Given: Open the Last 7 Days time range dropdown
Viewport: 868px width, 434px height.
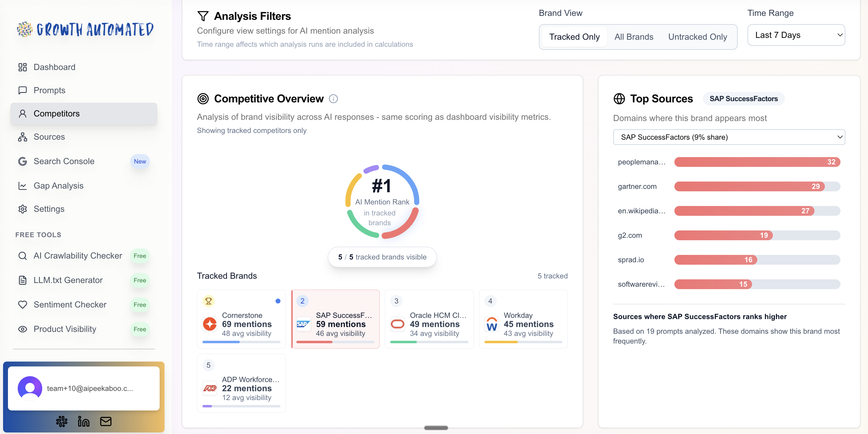Looking at the screenshot, I should (x=796, y=35).
